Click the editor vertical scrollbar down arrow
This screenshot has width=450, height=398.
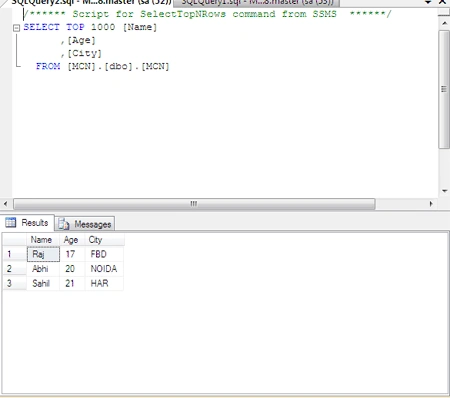pyautogui.click(x=444, y=191)
